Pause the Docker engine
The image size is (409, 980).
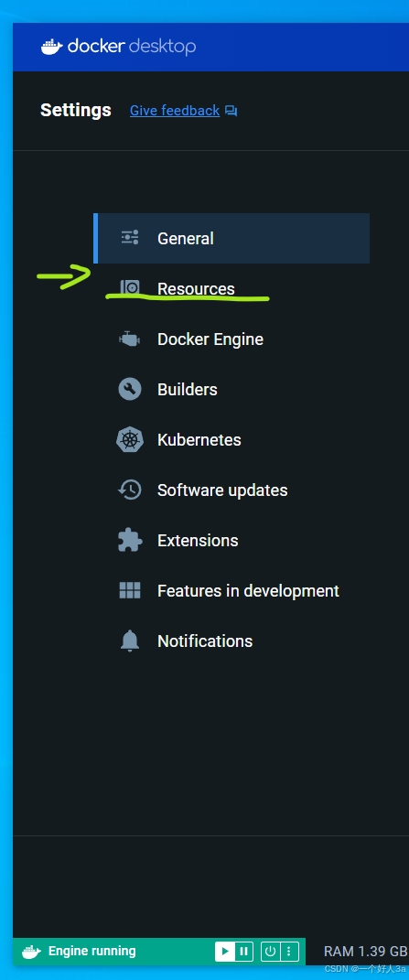point(244,952)
